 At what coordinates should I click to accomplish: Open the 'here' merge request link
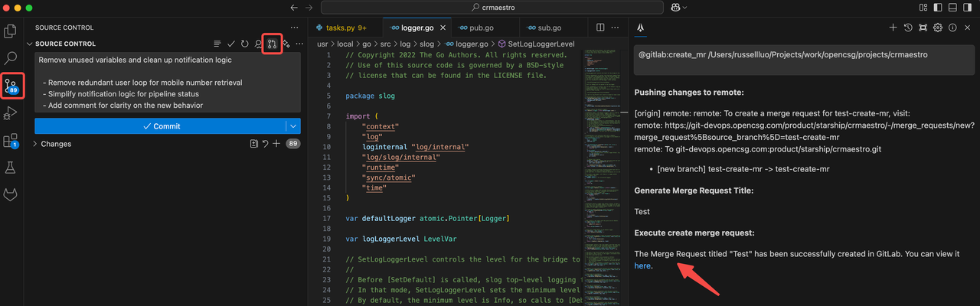pos(642,266)
